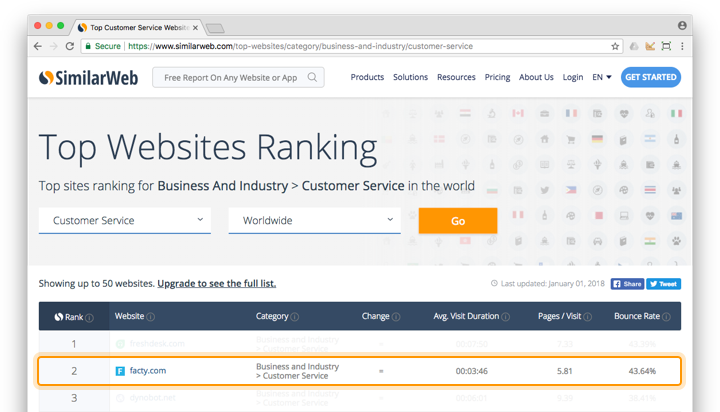
Task: Select the Top Customer Service Websites tab
Action: (x=138, y=28)
